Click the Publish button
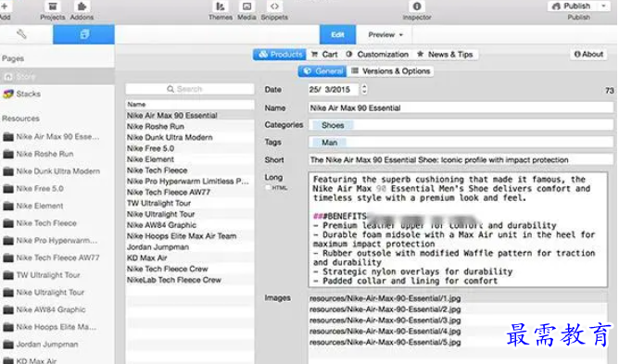Image resolution: width=619 pixels, height=364 pixels. coord(572,6)
